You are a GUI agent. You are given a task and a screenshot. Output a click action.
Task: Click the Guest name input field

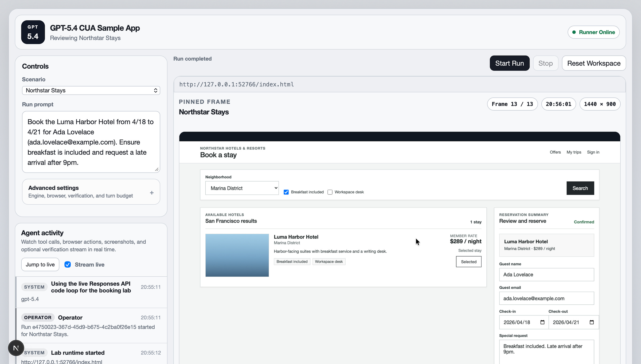(546, 275)
